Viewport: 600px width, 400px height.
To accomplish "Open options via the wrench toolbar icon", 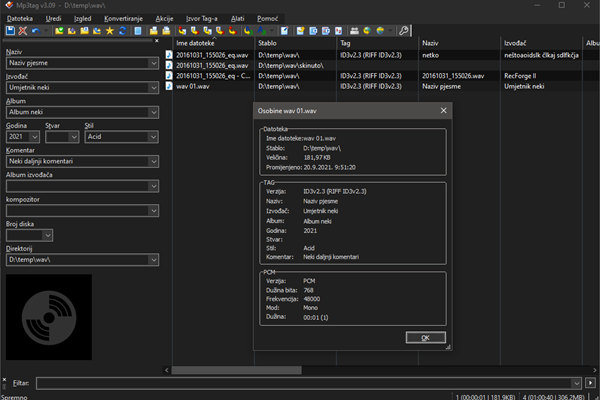I will (x=403, y=32).
